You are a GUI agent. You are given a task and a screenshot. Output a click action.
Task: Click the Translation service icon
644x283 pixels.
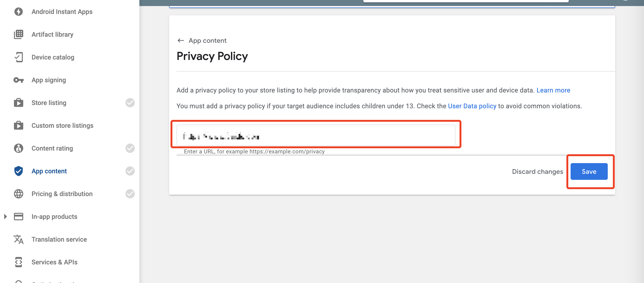pos(18,239)
